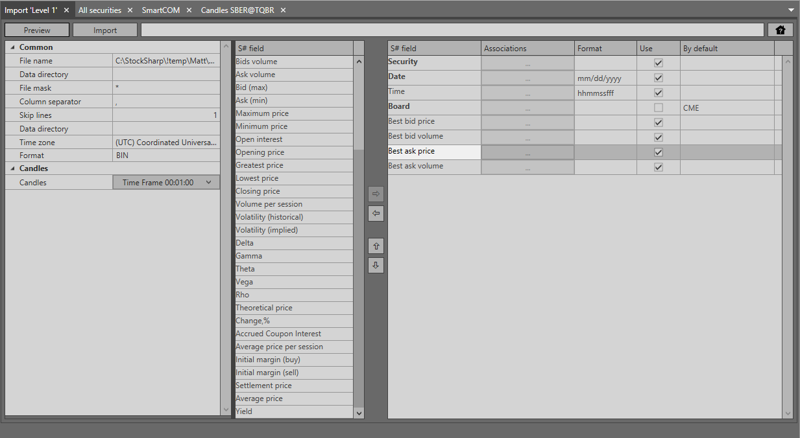
Task: Move the selected field up with arrow
Action: coord(376,246)
